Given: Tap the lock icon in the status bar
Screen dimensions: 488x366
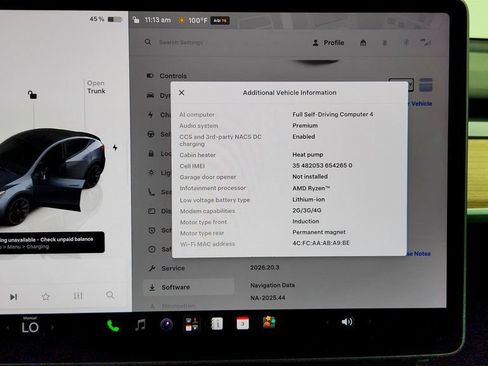Looking at the screenshot, I should point(136,20).
